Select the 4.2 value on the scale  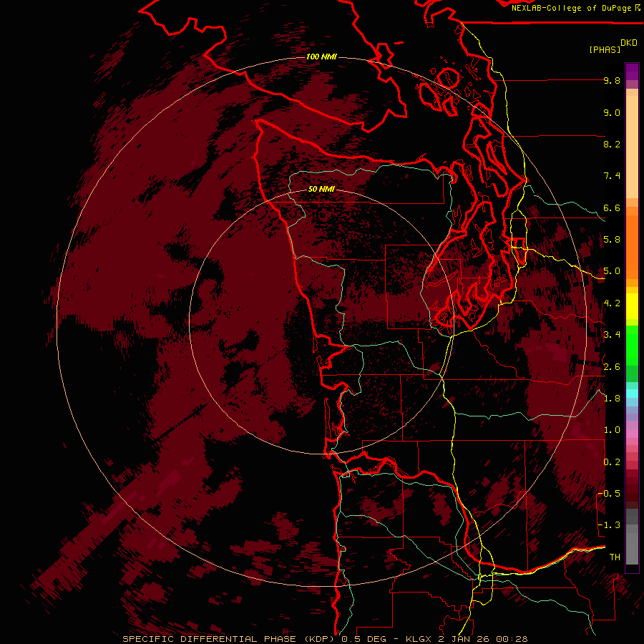[x=612, y=303]
